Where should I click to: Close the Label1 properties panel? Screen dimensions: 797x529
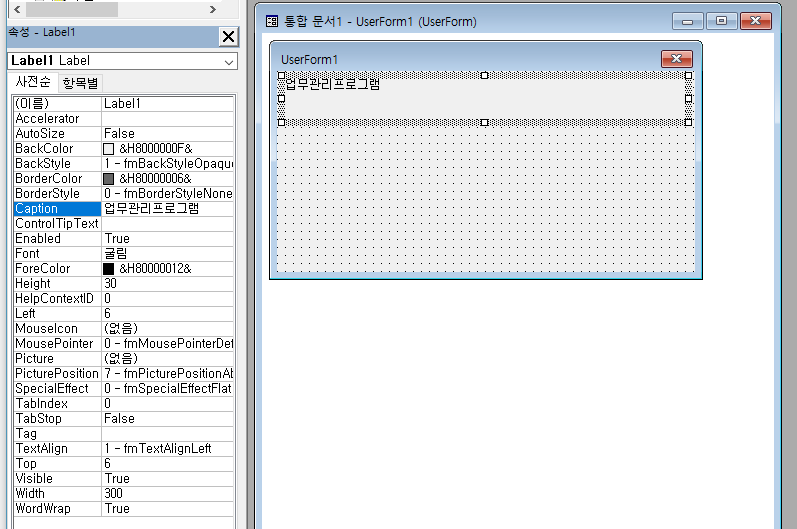click(x=228, y=37)
